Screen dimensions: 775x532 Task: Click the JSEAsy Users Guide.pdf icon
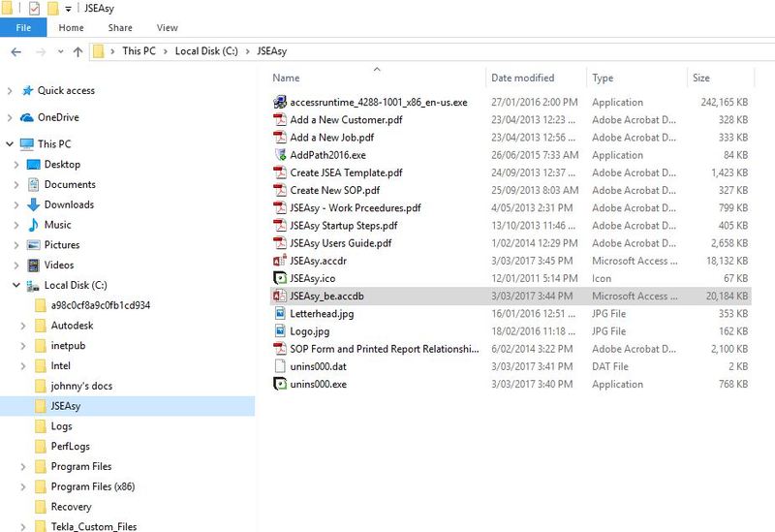coord(280,243)
